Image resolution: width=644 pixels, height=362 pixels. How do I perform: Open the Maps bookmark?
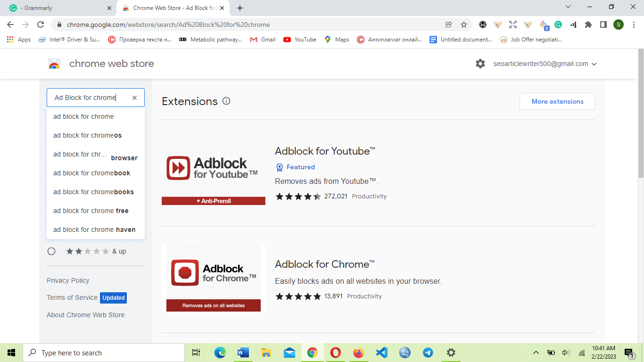(337, 40)
